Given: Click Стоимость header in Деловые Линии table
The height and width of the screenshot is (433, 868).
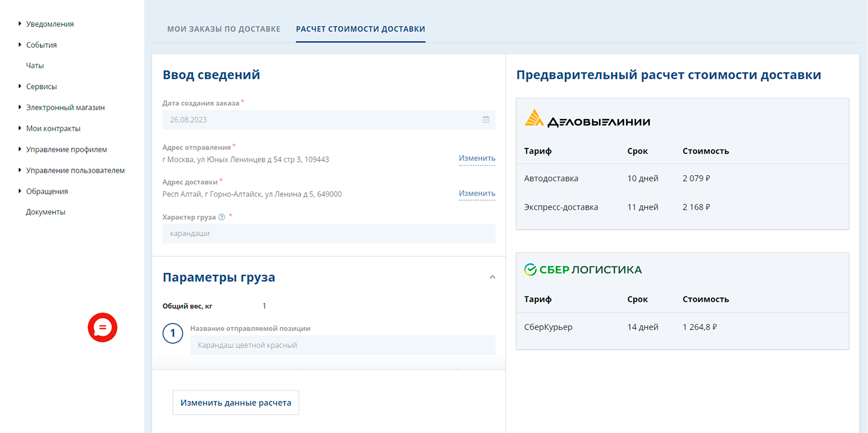Looking at the screenshot, I should click(706, 151).
